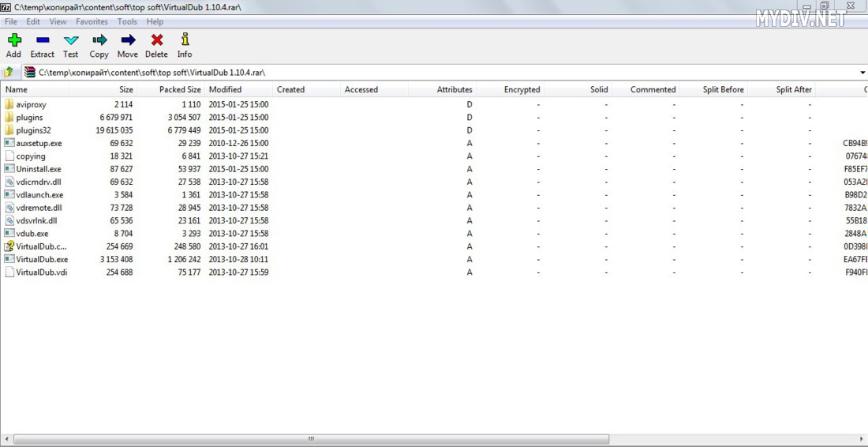Click the Add toolbar icon

[14, 39]
